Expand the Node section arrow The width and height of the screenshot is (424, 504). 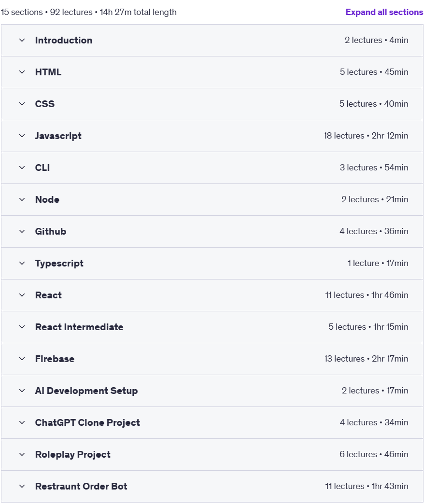tap(22, 199)
